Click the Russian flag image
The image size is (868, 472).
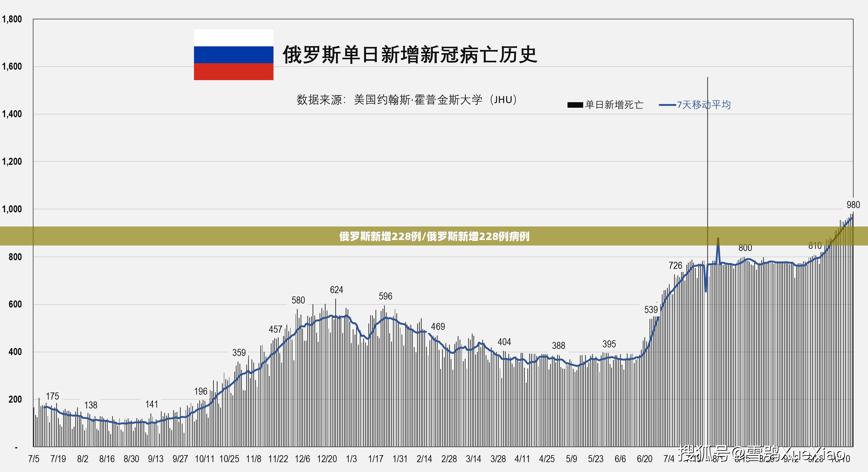[x=234, y=55]
